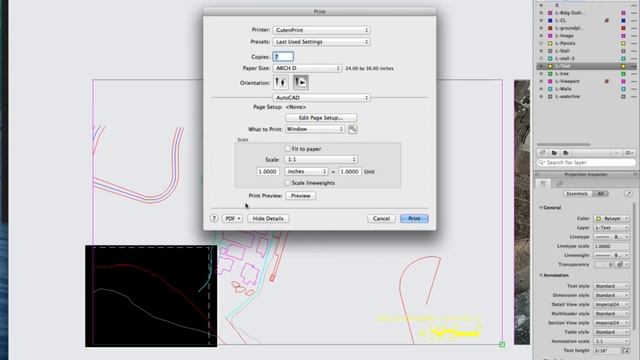Screen dimensions: 640x360
Task: Open Layer L-Text dropdown in properties
Action: click(611, 228)
